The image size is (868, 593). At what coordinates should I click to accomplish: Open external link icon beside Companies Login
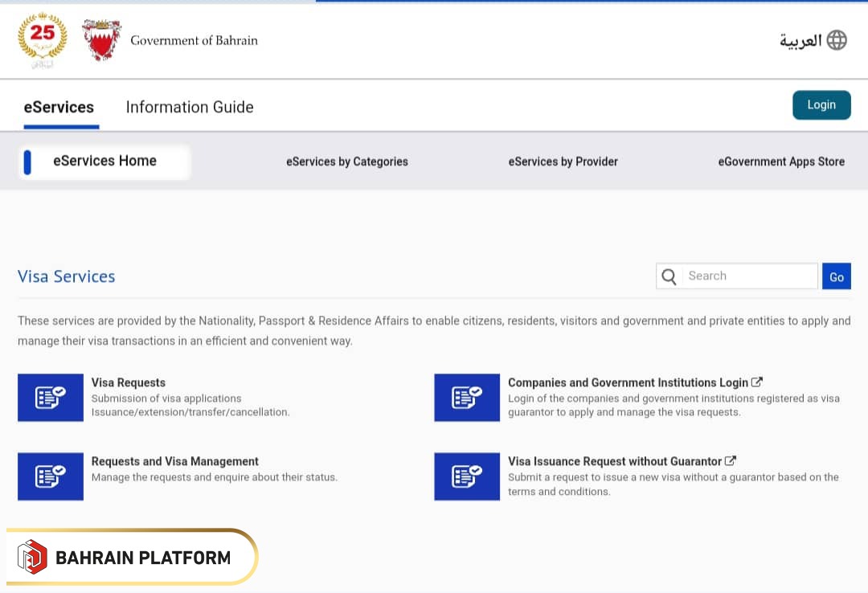pos(757,382)
